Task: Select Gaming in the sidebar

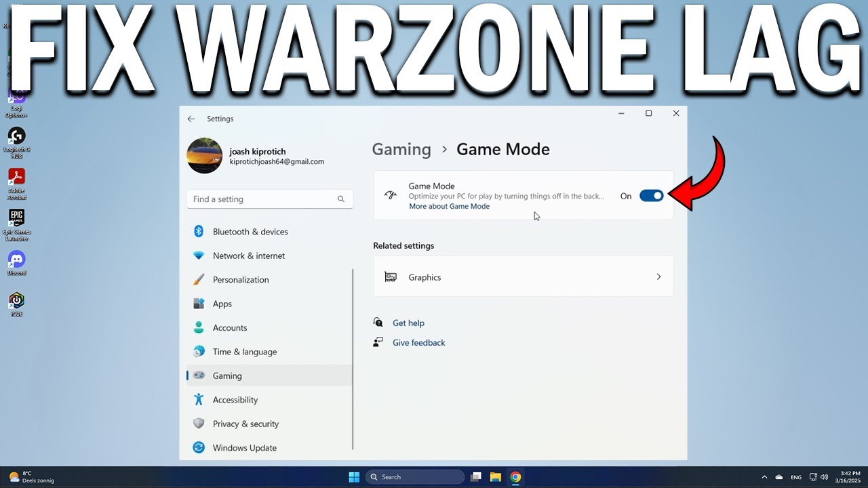Action: tap(269, 375)
